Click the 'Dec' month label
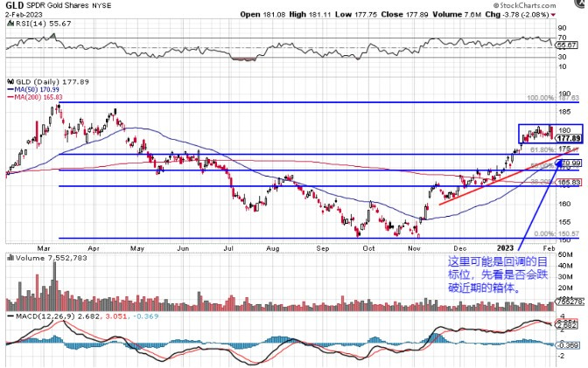Viewport: 588px width, 368px height. click(x=459, y=248)
